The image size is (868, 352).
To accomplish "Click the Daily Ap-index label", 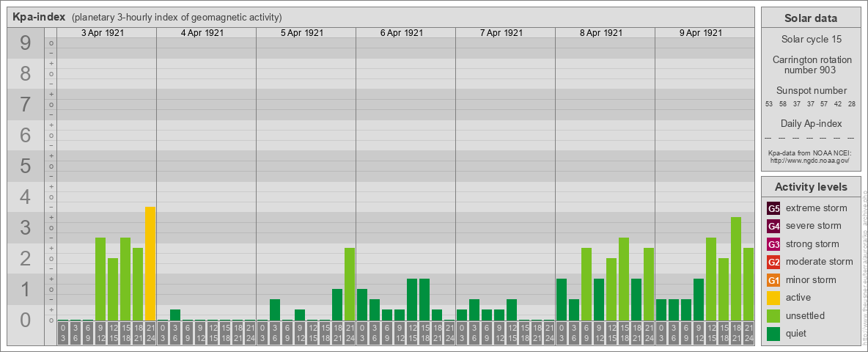I will [x=812, y=123].
